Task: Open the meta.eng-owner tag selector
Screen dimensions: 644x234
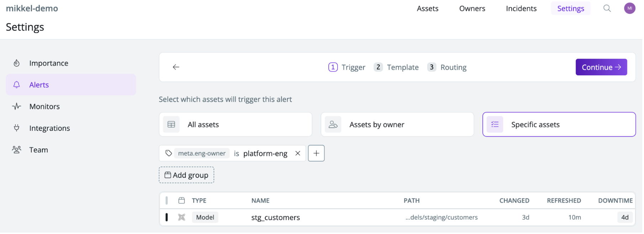Action: pos(201,153)
